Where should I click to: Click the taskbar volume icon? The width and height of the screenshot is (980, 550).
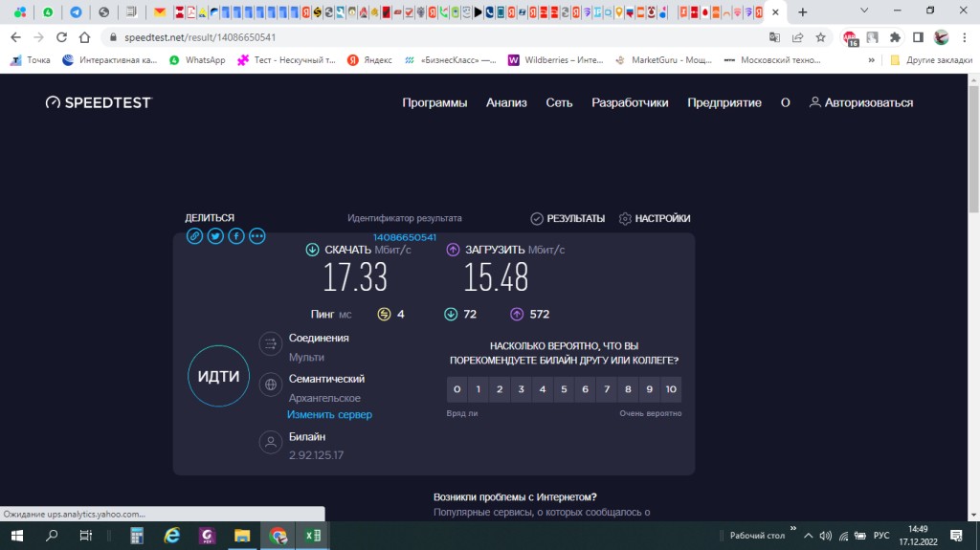point(826,536)
